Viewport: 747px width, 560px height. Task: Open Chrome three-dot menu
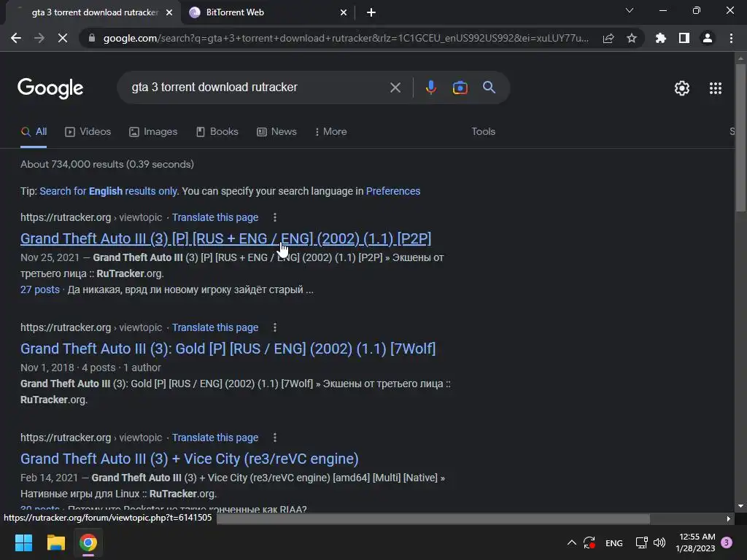click(731, 38)
